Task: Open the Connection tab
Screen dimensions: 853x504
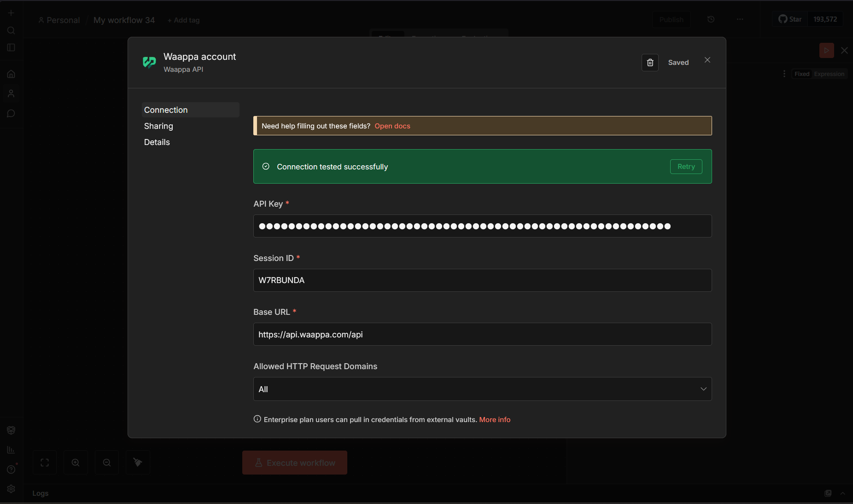Action: click(x=190, y=110)
